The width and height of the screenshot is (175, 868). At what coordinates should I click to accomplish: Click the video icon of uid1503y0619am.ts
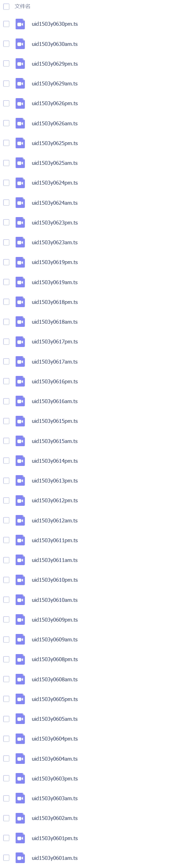click(20, 282)
